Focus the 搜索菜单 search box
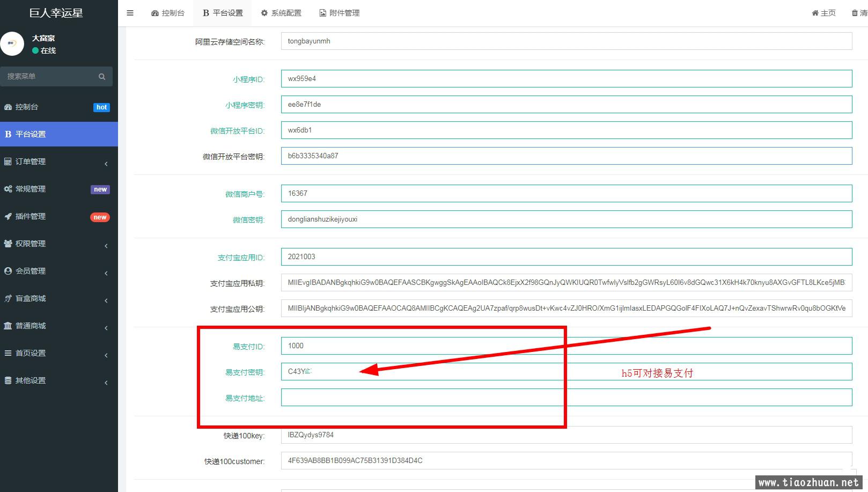This screenshot has width=868, height=492. (x=49, y=76)
